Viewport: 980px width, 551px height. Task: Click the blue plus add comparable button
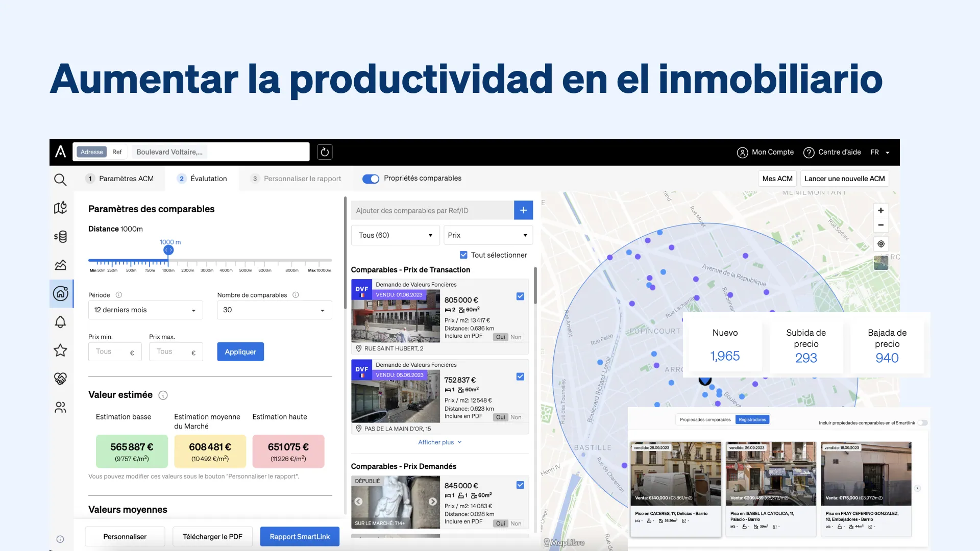[x=523, y=210]
